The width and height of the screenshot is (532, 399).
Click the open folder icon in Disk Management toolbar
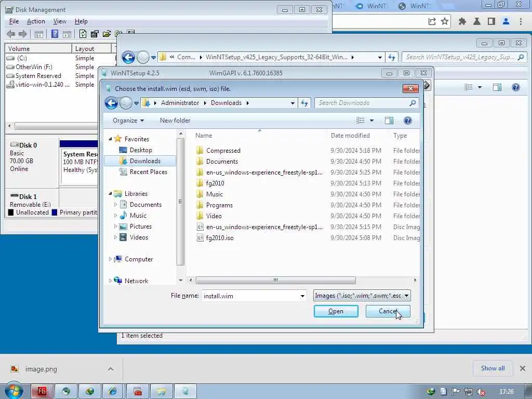pos(107,34)
